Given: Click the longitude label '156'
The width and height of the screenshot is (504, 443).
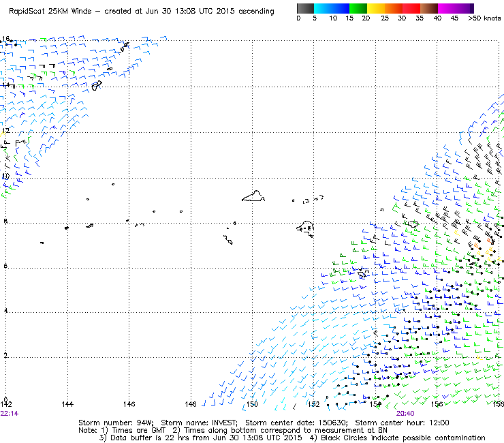Looking at the screenshot, I should tap(437, 404).
